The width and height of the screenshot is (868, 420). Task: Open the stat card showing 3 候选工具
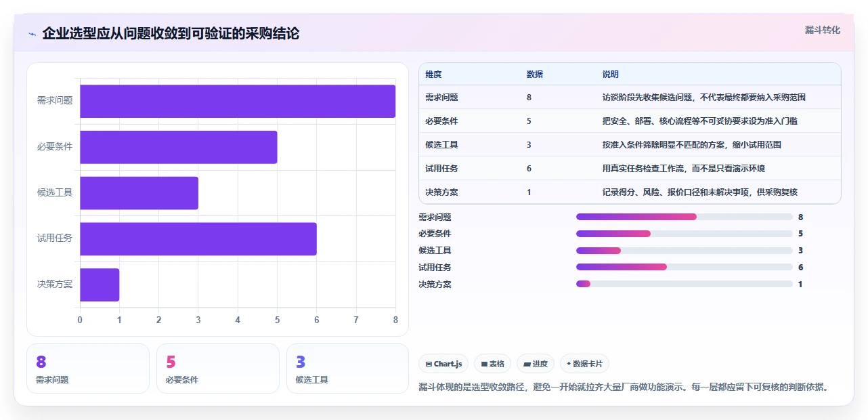click(348, 369)
